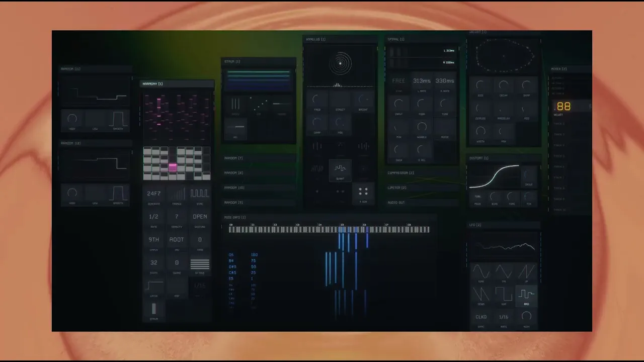
Task: Adjust the DECAY knob in Velvet reverb
Action: [x=503, y=85]
